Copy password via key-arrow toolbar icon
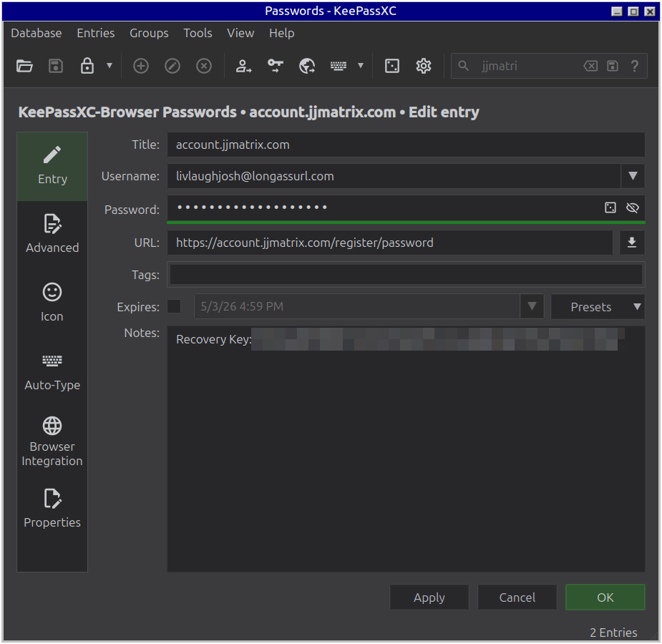Image resolution: width=662 pixels, height=644 pixels. point(276,66)
